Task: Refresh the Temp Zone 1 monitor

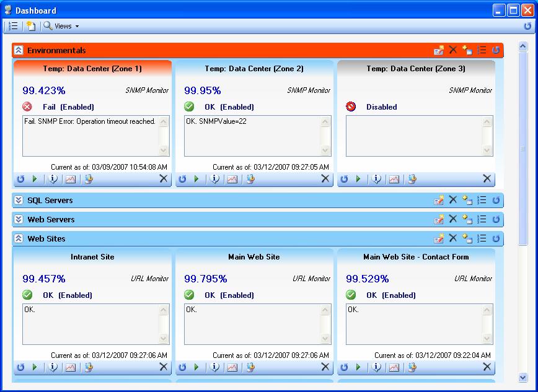Action: point(20,179)
